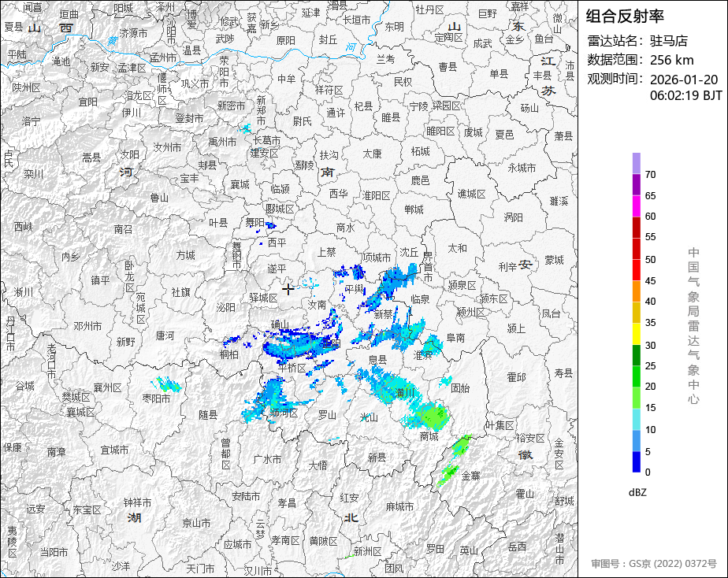This screenshot has width=728, height=578.
Task: Click the '淮滨' county label
Action: 423,355
